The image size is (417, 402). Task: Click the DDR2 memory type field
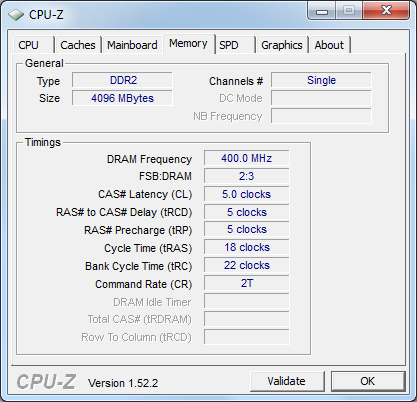(122, 80)
